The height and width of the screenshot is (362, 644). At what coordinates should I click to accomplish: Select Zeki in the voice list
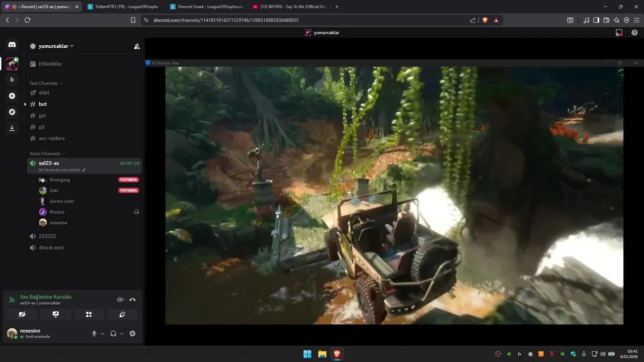click(89, 191)
